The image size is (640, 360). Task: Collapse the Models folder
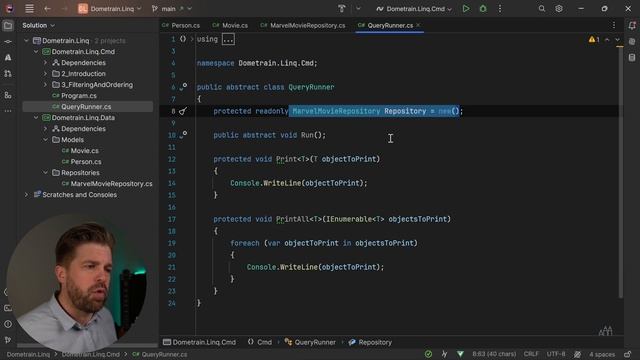[x=46, y=140]
